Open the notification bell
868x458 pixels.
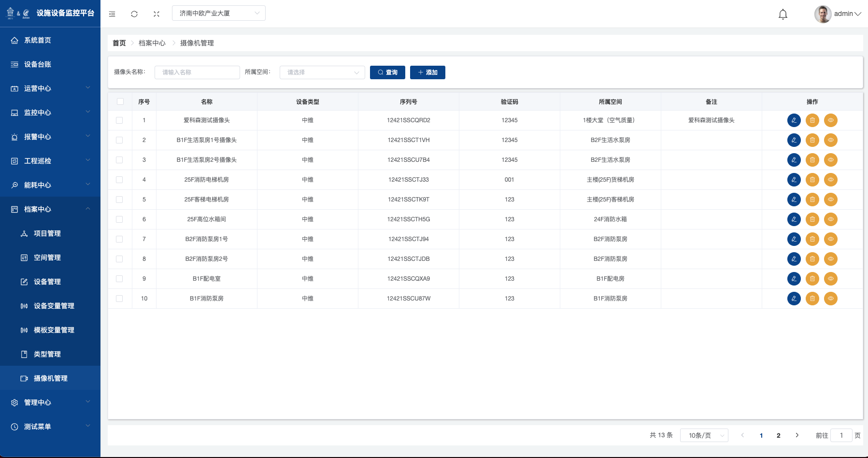[x=783, y=14]
